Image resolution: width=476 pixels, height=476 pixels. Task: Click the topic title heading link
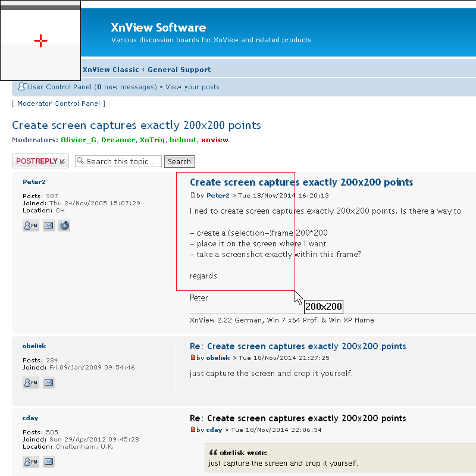coord(136,126)
